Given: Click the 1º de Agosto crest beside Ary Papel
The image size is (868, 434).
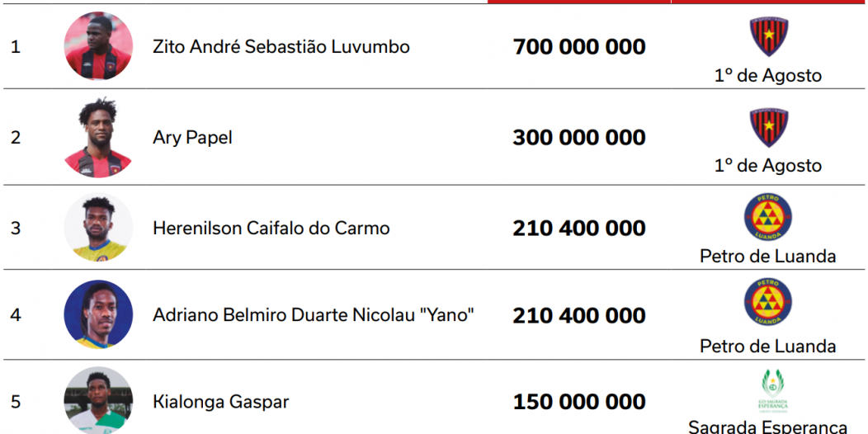Looking at the screenshot, I should click(x=768, y=128).
